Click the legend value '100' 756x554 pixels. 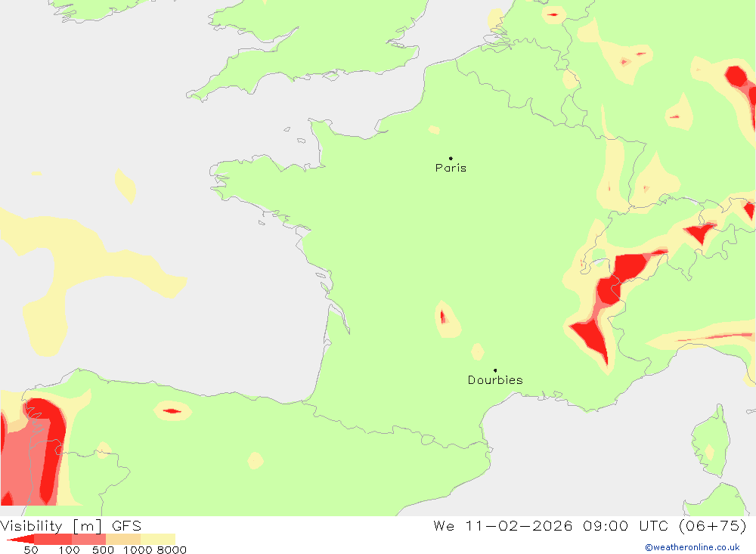pos(69,549)
